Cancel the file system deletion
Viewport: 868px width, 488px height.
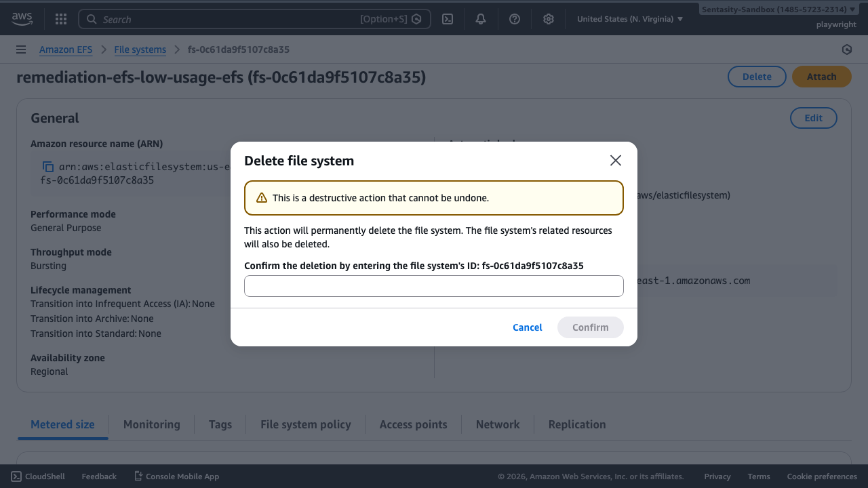pyautogui.click(x=527, y=327)
